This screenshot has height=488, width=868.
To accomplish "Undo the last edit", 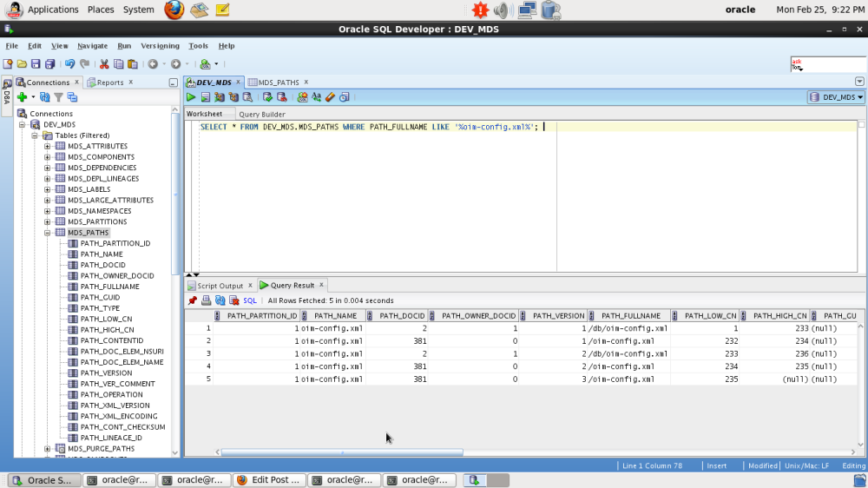I will pos(69,64).
